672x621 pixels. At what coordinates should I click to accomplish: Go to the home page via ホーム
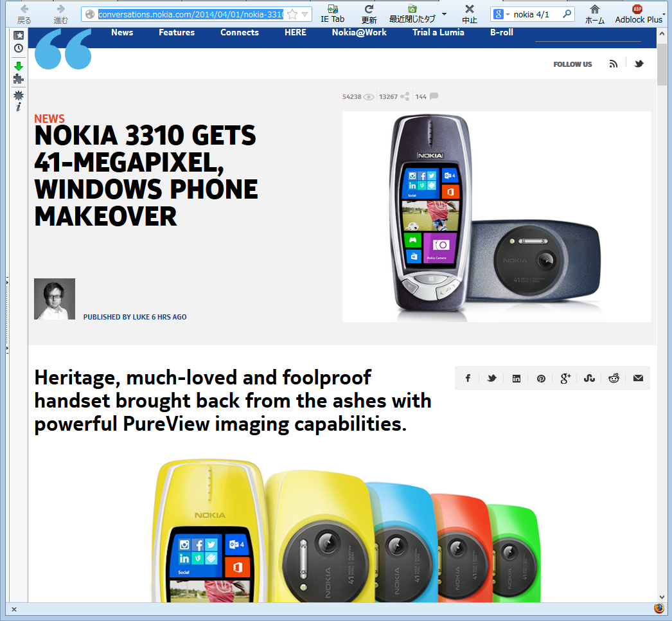pos(594,14)
